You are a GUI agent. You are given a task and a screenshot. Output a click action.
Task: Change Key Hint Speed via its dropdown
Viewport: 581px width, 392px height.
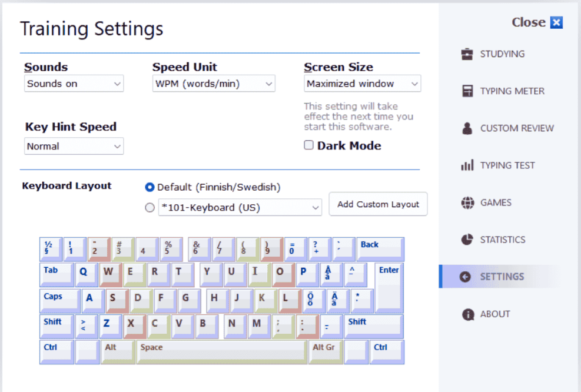[74, 146]
